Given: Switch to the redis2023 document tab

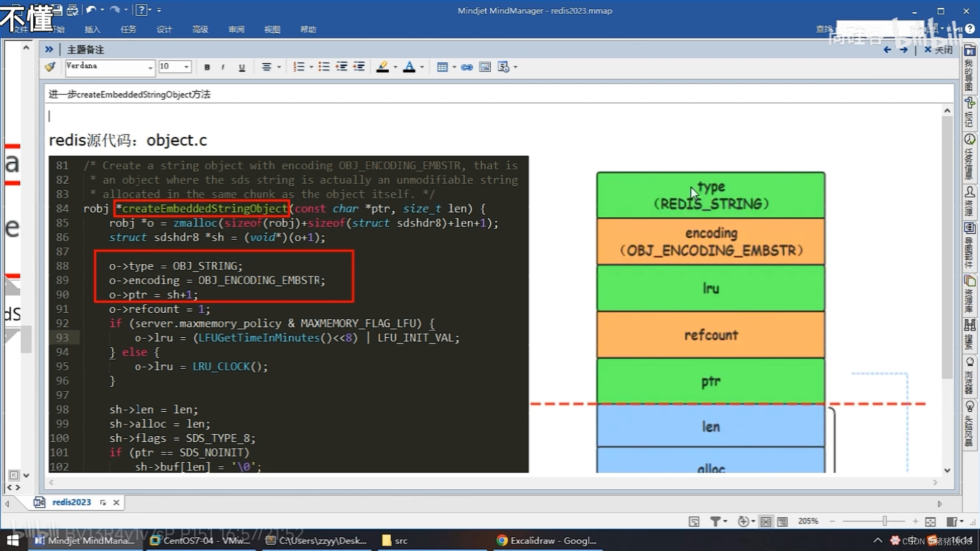Looking at the screenshot, I should click(x=71, y=502).
